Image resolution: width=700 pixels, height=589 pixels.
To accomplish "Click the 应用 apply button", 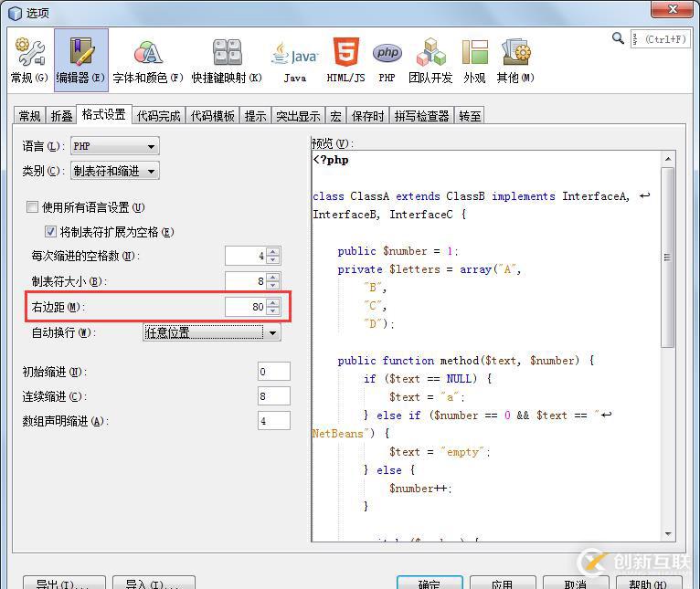I will coord(503,583).
